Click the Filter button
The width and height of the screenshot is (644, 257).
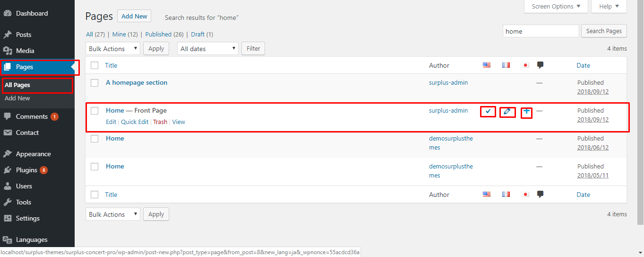[x=253, y=48]
